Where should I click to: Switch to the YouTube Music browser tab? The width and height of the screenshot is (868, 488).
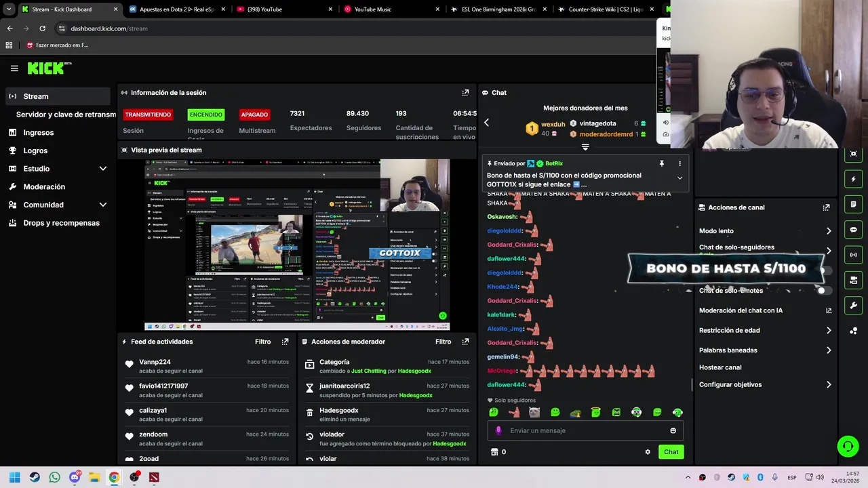pos(394,9)
